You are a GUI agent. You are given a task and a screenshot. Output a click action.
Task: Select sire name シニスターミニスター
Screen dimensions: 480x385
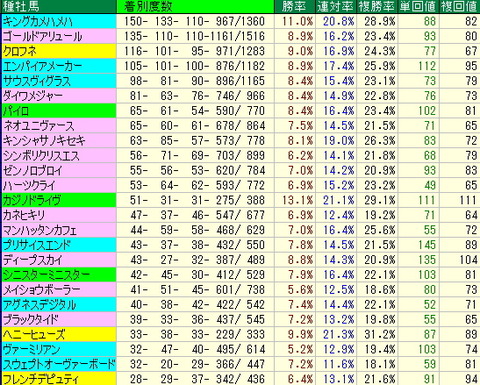(x=46, y=275)
